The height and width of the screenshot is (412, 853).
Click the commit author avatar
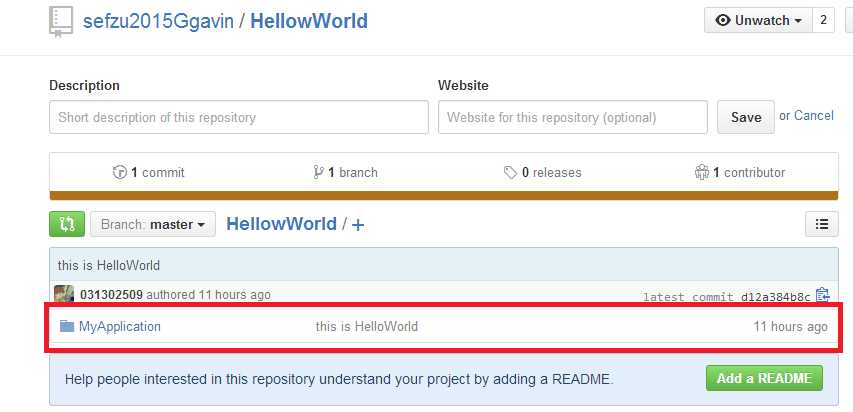pos(64,294)
